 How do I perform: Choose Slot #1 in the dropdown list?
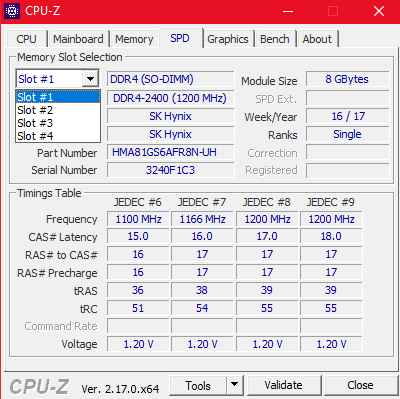tap(58, 97)
